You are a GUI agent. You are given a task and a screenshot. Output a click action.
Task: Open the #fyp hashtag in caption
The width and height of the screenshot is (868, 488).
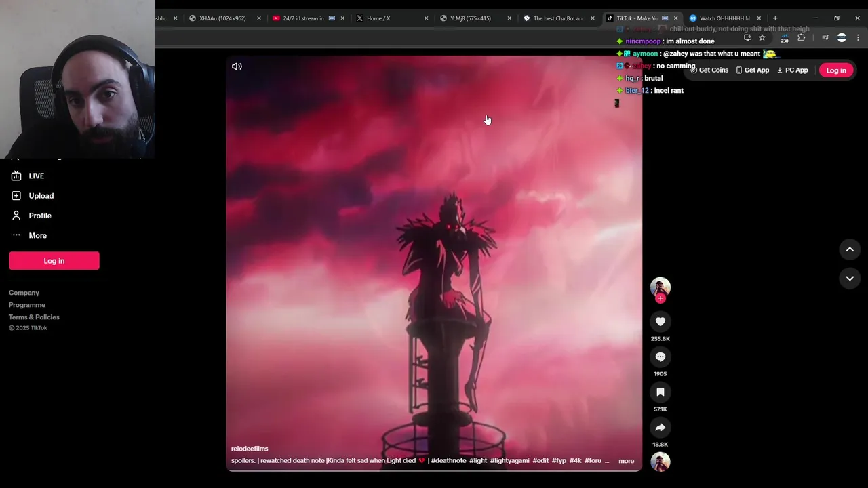[x=559, y=461]
